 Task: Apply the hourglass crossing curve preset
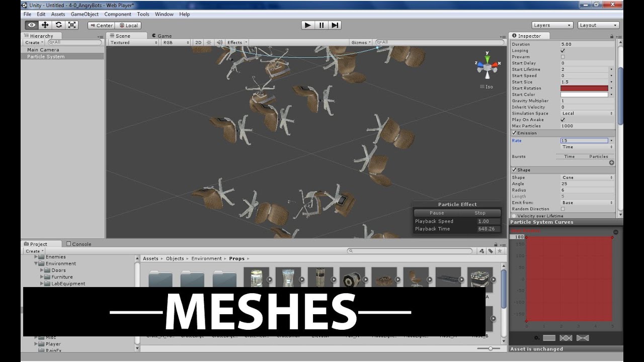click(x=566, y=338)
